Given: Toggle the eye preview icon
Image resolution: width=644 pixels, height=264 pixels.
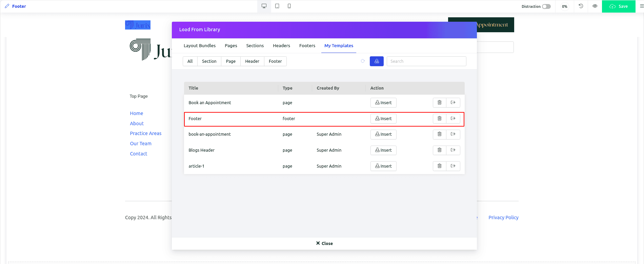Looking at the screenshot, I should pyautogui.click(x=595, y=6).
